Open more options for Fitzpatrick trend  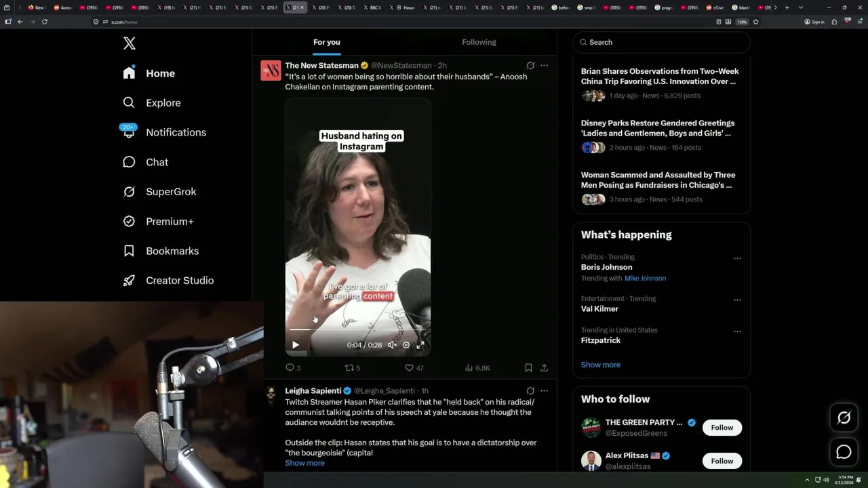click(x=737, y=331)
